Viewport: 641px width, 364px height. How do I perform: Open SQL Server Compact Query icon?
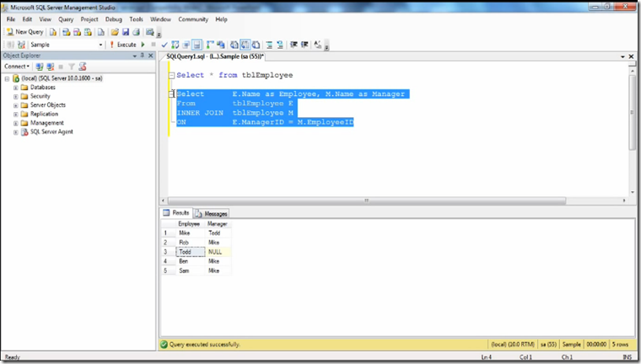(x=101, y=32)
